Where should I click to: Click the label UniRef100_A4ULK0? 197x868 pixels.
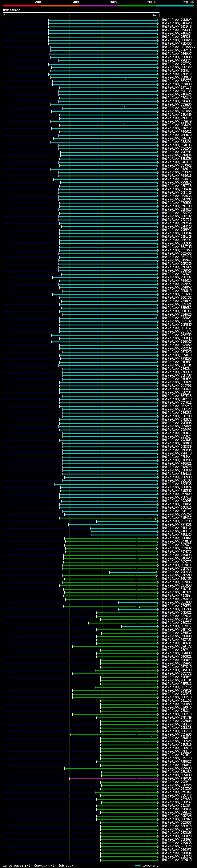177,535
